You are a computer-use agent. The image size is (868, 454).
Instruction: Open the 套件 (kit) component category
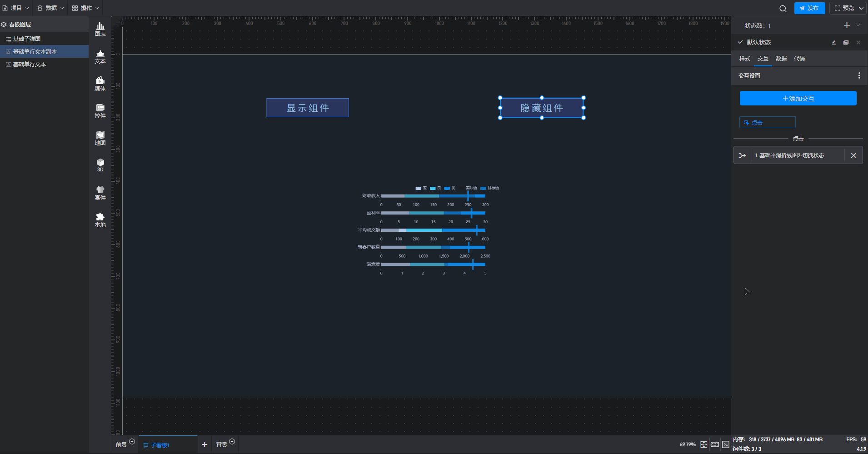pyautogui.click(x=100, y=193)
